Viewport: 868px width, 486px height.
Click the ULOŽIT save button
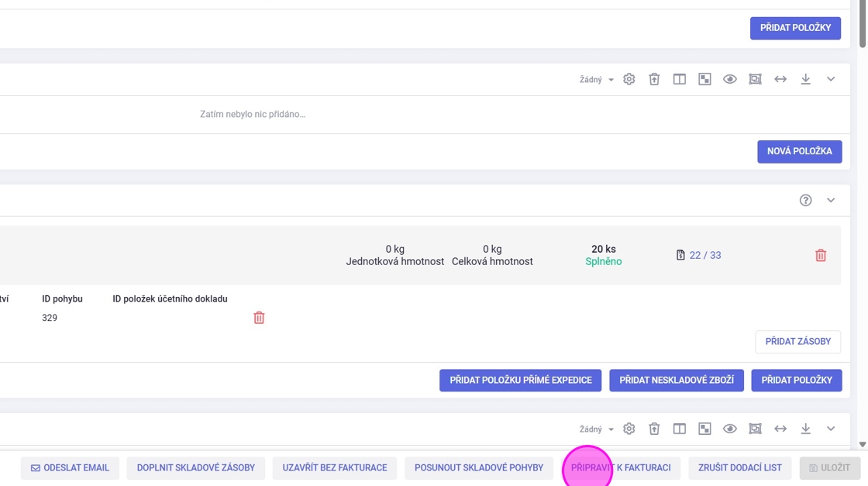tap(829, 467)
